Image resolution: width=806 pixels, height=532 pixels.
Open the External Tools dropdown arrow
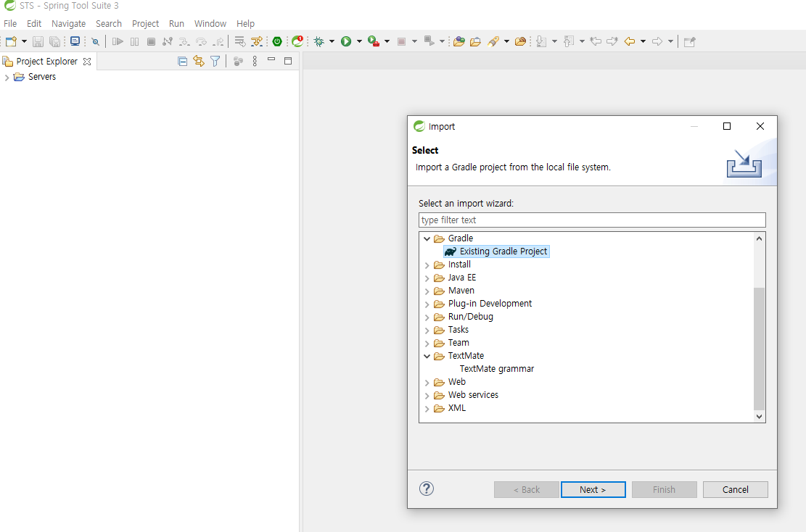coord(387,41)
